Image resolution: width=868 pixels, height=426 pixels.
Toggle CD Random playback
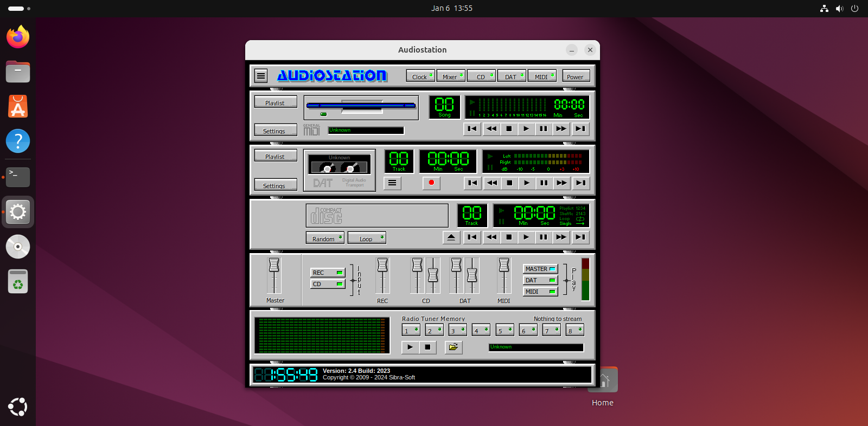tap(325, 238)
